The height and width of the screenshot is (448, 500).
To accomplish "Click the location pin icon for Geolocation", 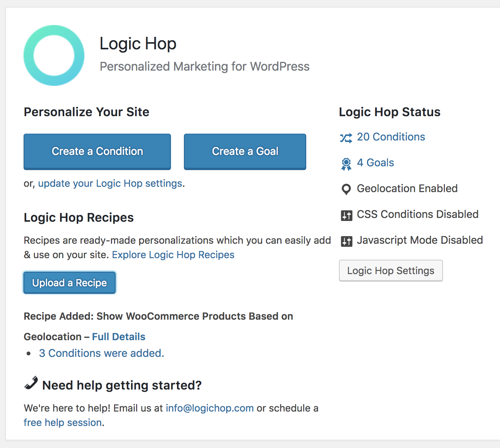I will pyautogui.click(x=346, y=189).
